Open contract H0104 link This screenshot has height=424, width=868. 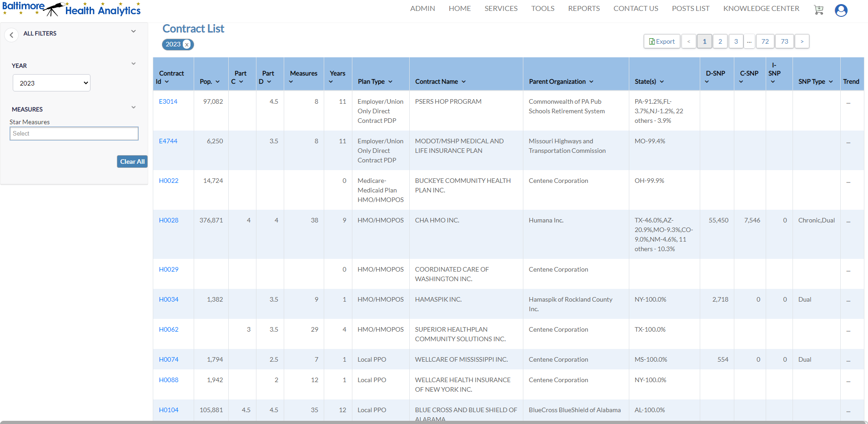(169, 410)
